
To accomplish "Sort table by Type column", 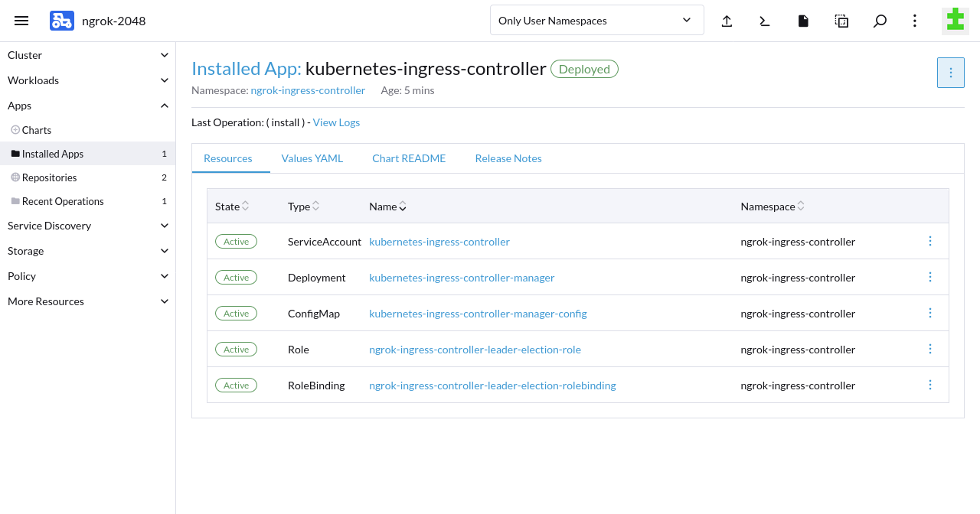I will (303, 207).
